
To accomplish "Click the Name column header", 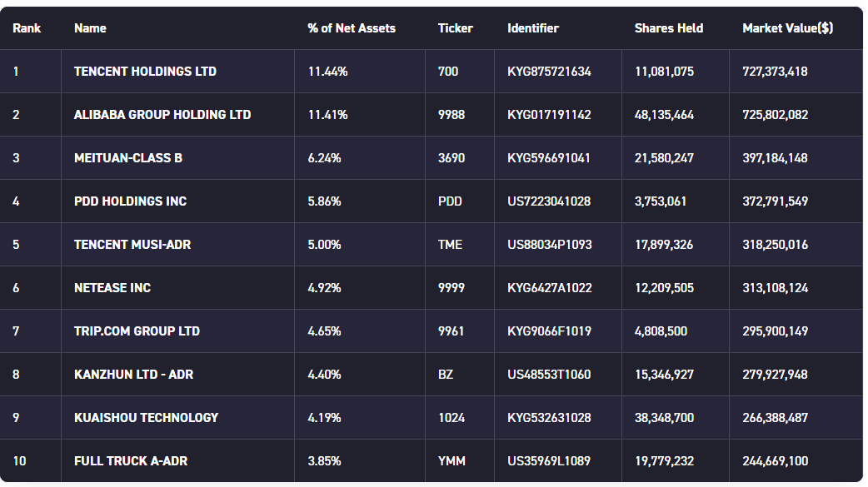I will (x=90, y=28).
